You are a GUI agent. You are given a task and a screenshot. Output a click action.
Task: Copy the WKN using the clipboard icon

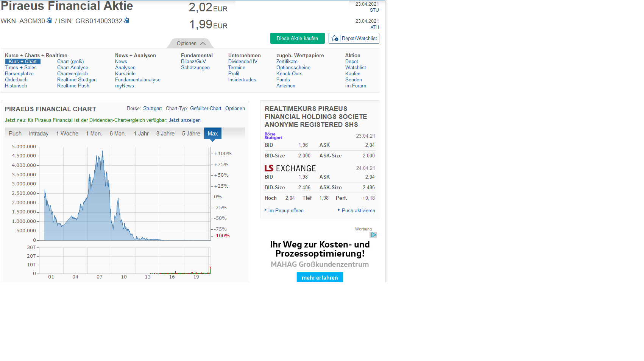point(48,20)
